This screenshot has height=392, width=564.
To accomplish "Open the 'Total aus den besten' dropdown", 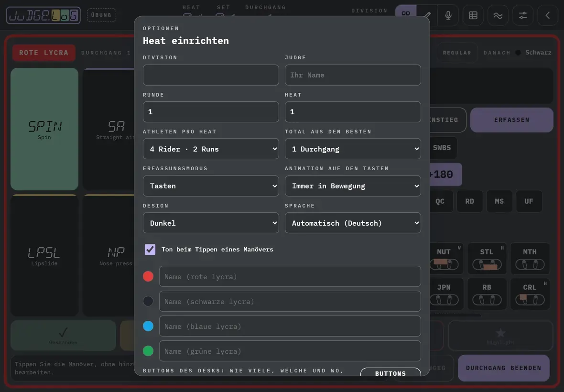I will click(353, 149).
